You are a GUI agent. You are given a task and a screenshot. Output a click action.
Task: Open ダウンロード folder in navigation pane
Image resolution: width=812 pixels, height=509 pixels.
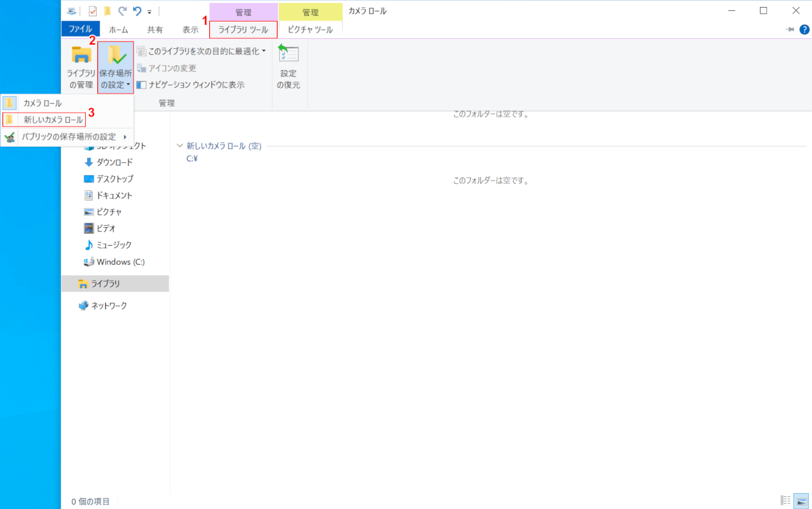(115, 162)
